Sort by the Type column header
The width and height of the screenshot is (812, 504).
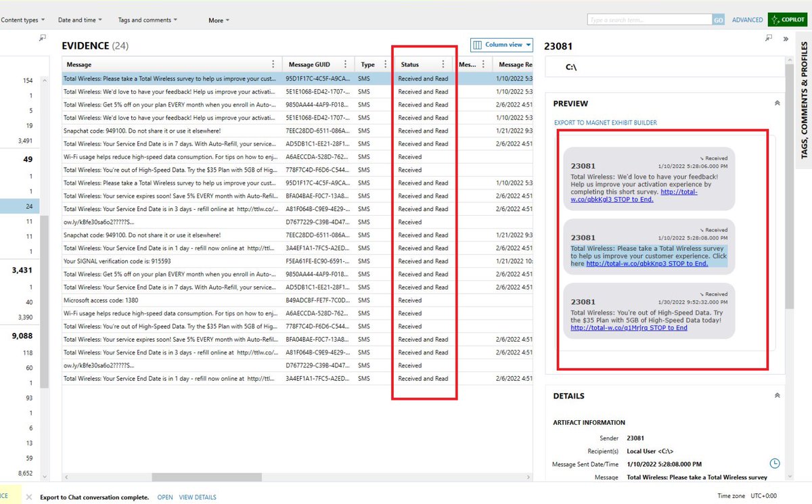pyautogui.click(x=367, y=64)
